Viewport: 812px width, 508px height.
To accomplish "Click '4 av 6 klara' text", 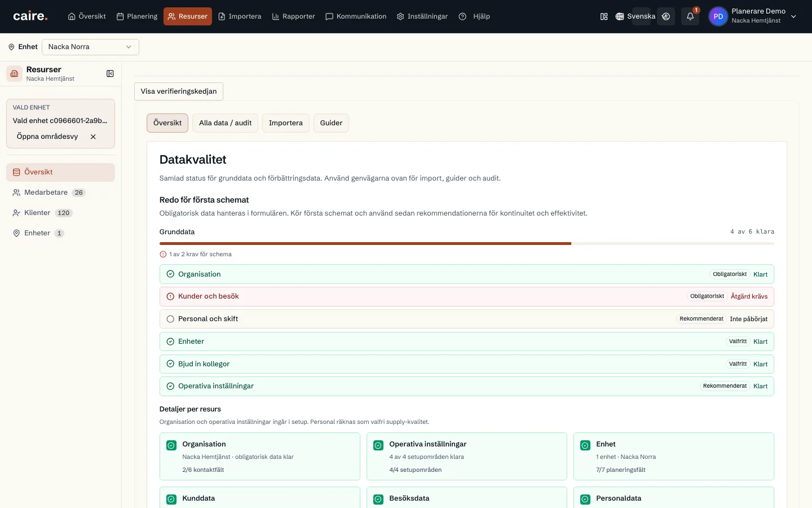I will pyautogui.click(x=752, y=231).
